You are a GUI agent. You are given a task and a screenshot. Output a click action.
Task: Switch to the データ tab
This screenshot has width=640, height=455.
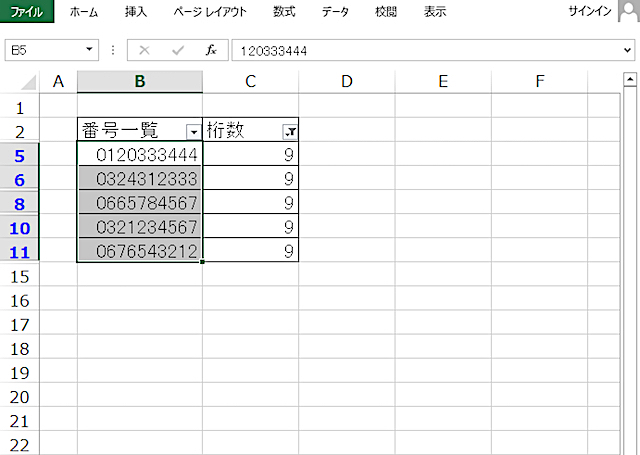click(x=335, y=12)
